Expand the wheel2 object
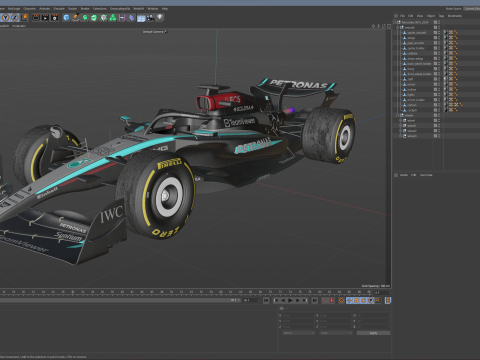Image resolution: width=480 pixels, height=360 pixels. (x=401, y=131)
